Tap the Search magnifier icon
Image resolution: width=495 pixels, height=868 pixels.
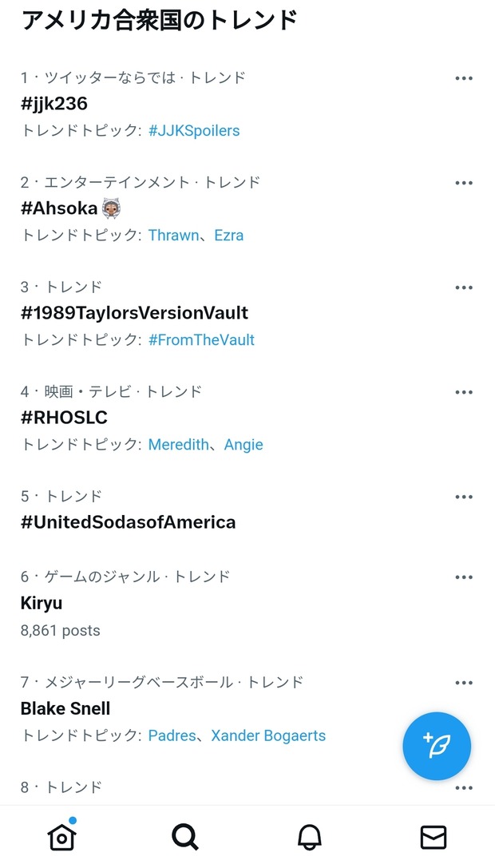[x=185, y=836]
